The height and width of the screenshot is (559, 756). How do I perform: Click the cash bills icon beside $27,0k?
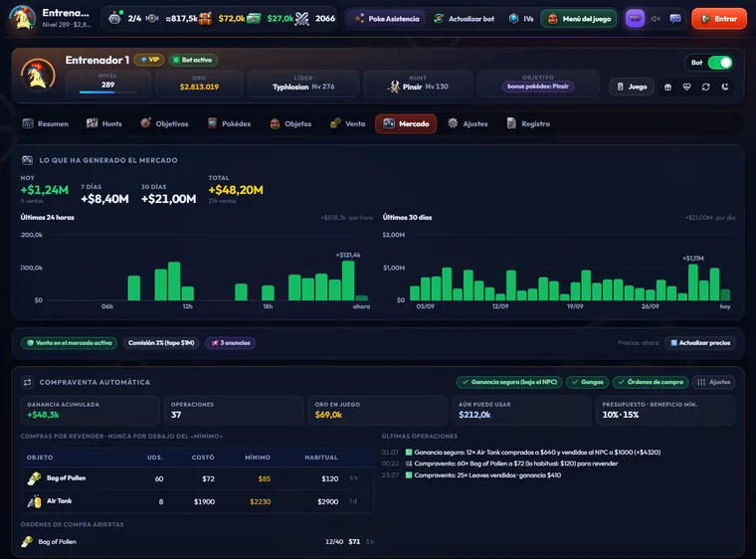tap(254, 19)
